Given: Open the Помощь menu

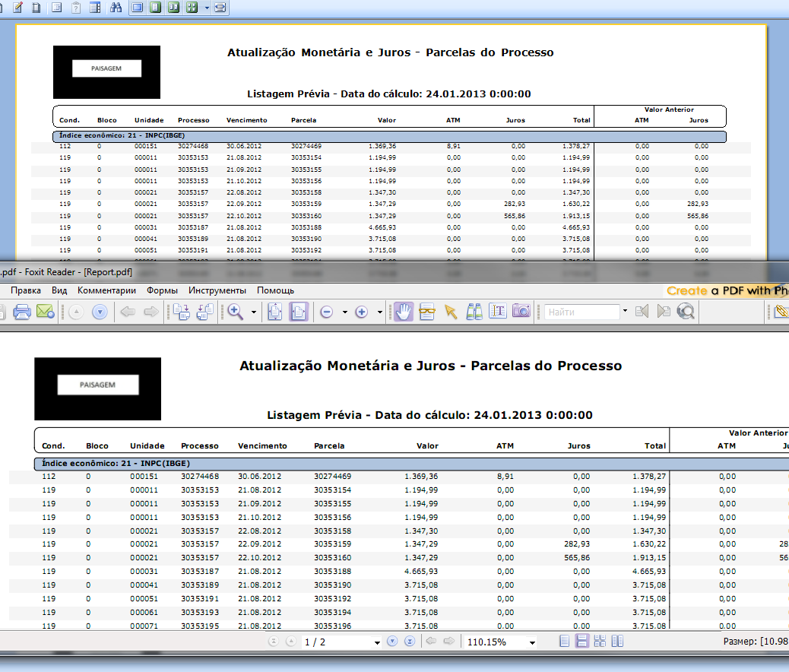Looking at the screenshot, I should pyautogui.click(x=276, y=290).
